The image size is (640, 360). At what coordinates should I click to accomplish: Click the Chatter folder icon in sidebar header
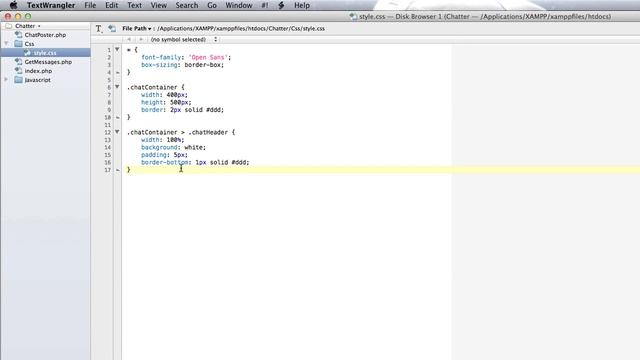[9, 26]
